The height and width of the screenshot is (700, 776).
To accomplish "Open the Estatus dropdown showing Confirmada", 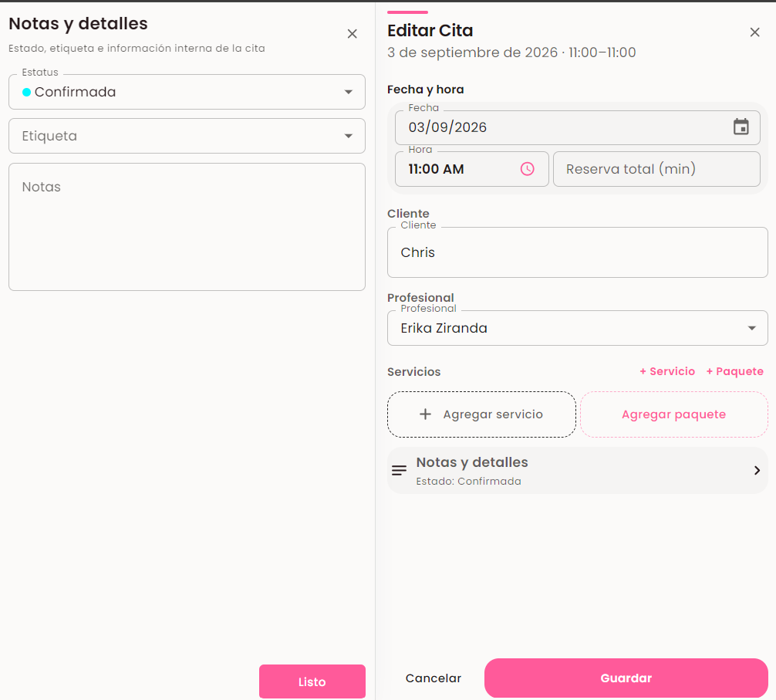I will (187, 92).
